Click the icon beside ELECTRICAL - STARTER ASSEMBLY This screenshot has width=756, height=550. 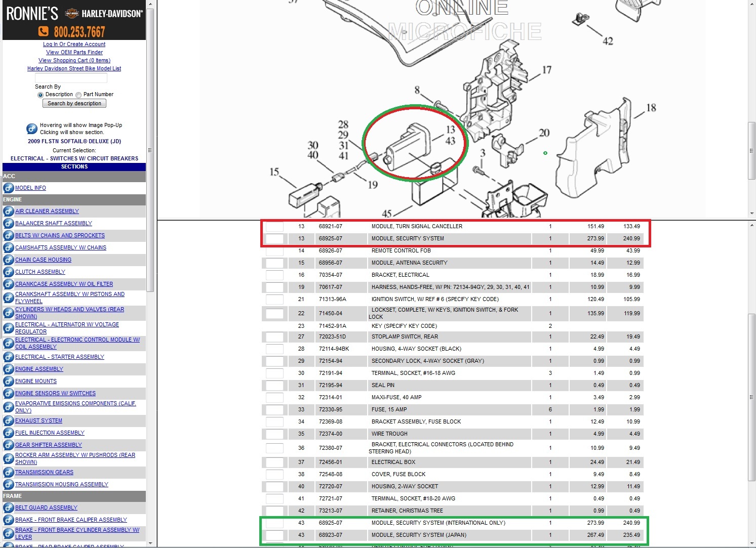(9, 357)
